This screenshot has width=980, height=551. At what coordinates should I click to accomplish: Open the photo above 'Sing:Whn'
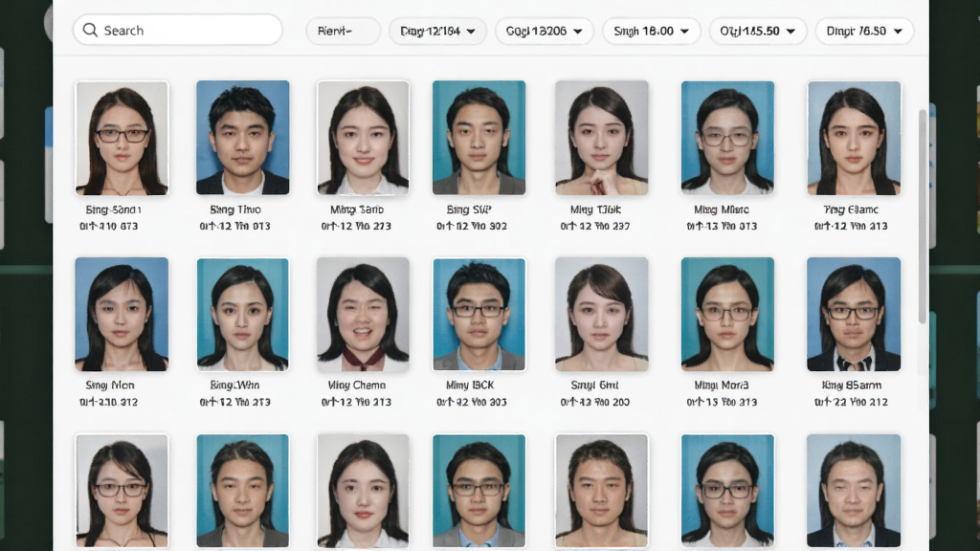[x=242, y=314]
